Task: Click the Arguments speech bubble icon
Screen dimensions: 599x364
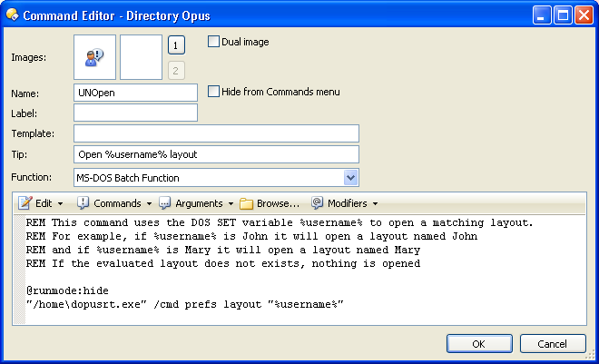Action: 164,203
